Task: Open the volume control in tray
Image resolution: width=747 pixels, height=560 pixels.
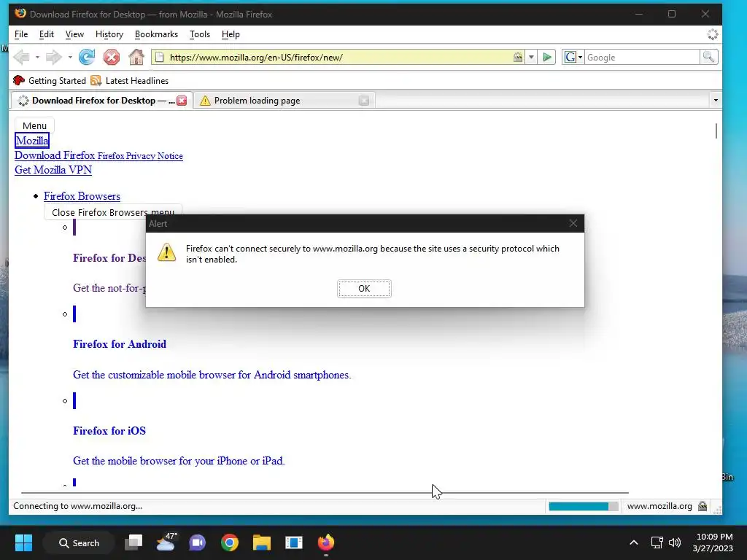Action: pos(675,542)
